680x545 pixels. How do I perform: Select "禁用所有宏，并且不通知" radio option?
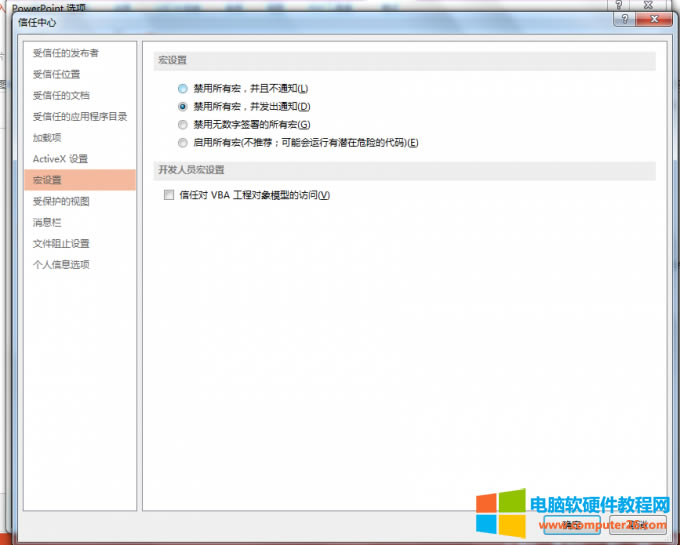[183, 88]
